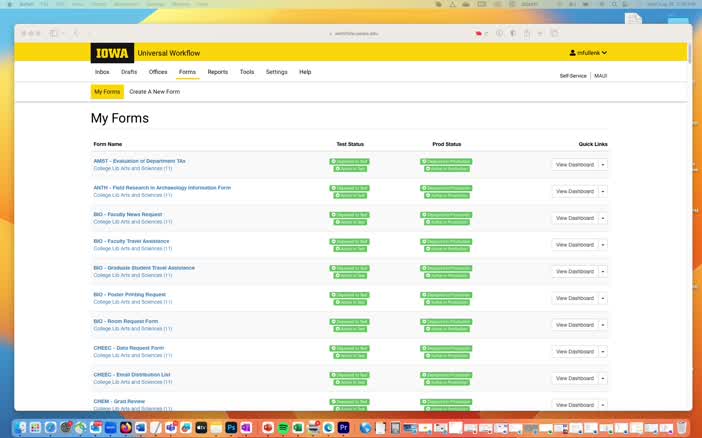702x438 pixels.
Task: Switch to the Reports menu tab
Action: 218,72
